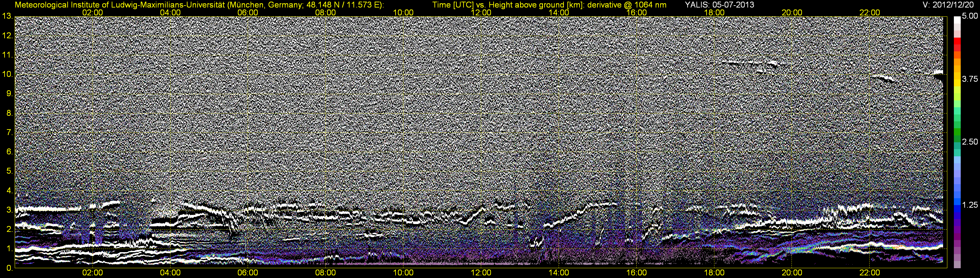Select the 5.00 value on the color scale

[970, 16]
